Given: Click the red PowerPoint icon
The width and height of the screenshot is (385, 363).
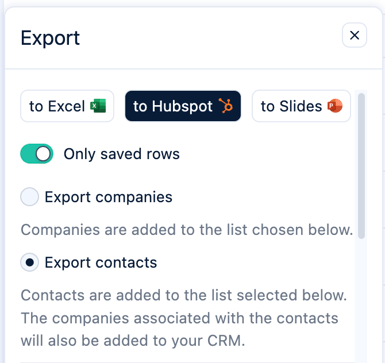Looking at the screenshot, I should (x=335, y=106).
